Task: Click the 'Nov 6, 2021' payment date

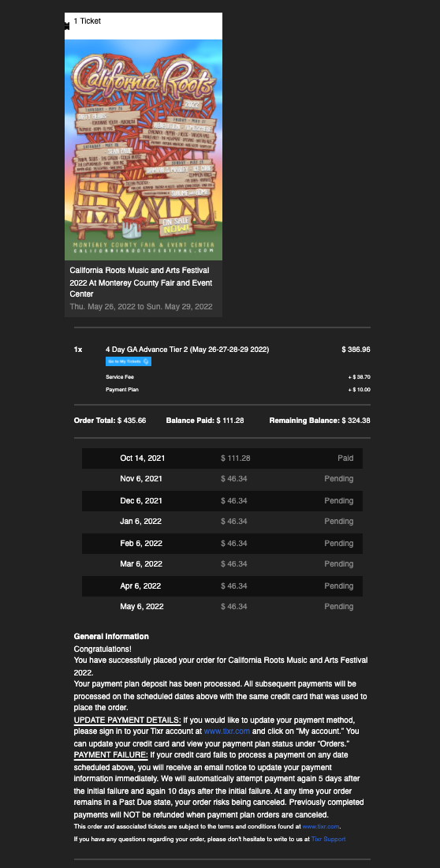Action: 141,479
